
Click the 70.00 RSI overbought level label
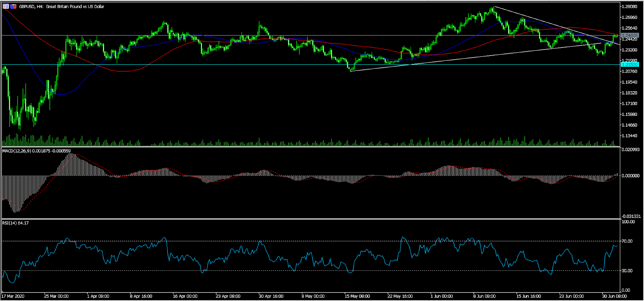(x=627, y=241)
